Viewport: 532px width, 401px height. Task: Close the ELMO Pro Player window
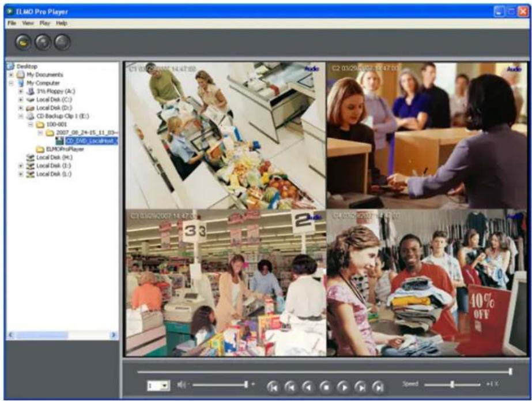(523, 12)
